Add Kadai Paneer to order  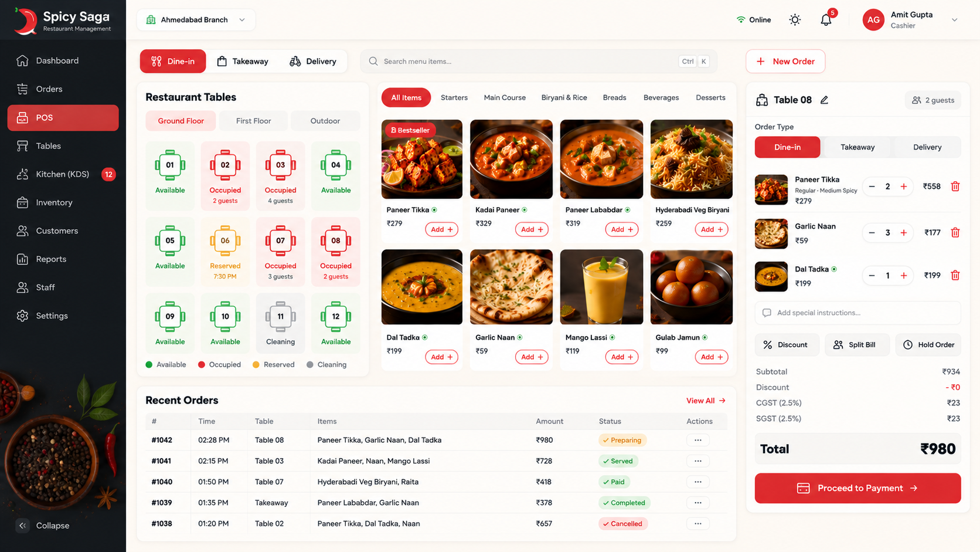click(532, 229)
